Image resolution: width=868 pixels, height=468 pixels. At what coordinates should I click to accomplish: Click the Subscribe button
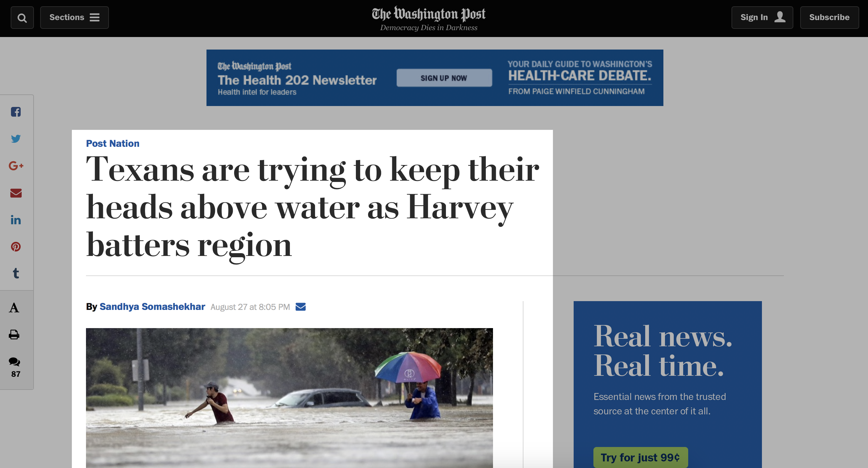(829, 18)
